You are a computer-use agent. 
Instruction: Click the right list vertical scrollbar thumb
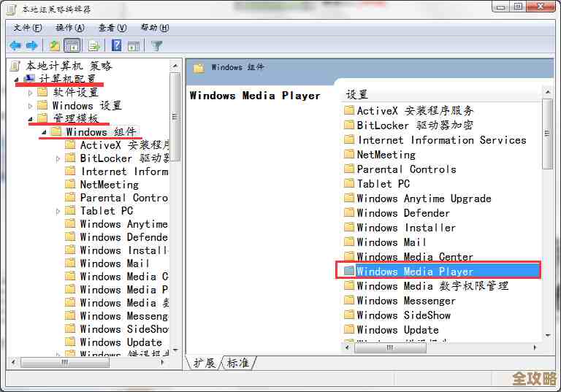click(x=547, y=134)
